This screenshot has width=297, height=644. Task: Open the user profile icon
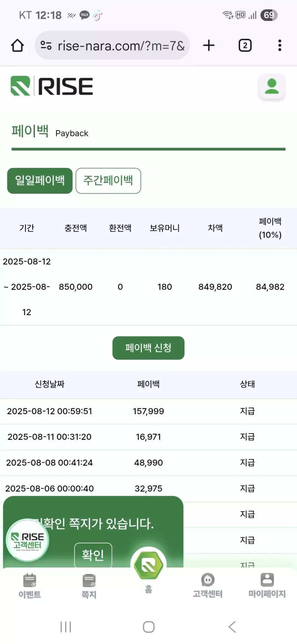click(271, 86)
